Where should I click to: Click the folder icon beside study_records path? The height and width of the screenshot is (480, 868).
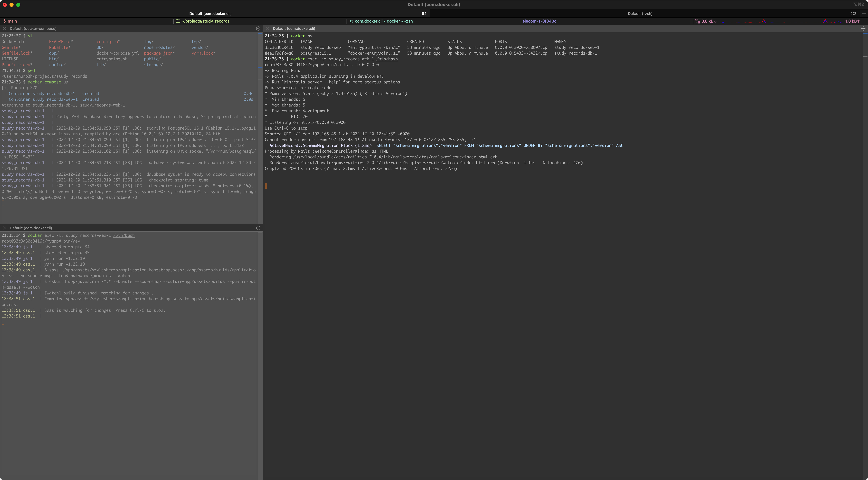[178, 21]
